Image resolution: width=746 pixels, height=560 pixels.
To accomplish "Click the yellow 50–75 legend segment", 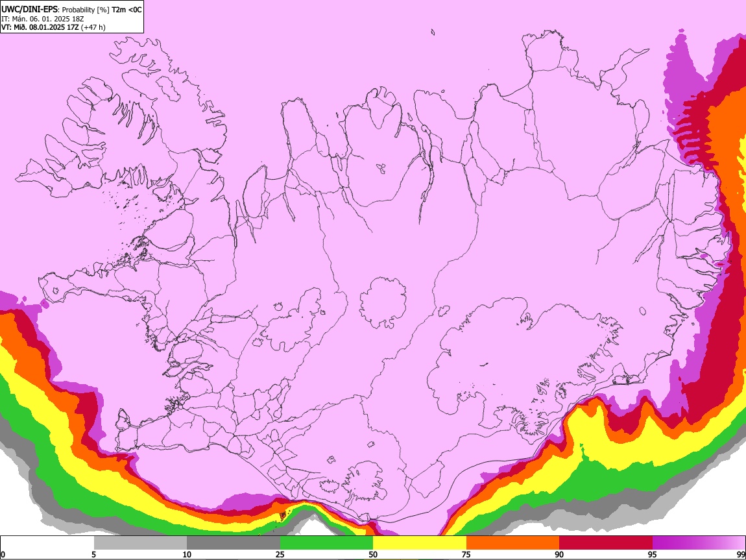I will [x=420, y=543].
